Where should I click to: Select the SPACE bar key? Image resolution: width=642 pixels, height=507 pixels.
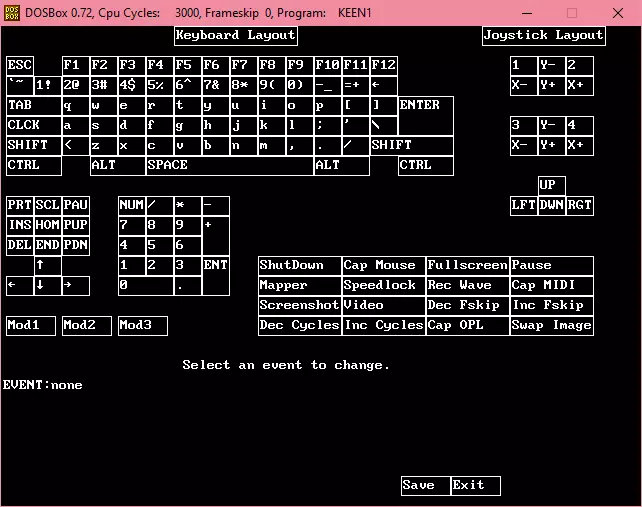point(230,165)
